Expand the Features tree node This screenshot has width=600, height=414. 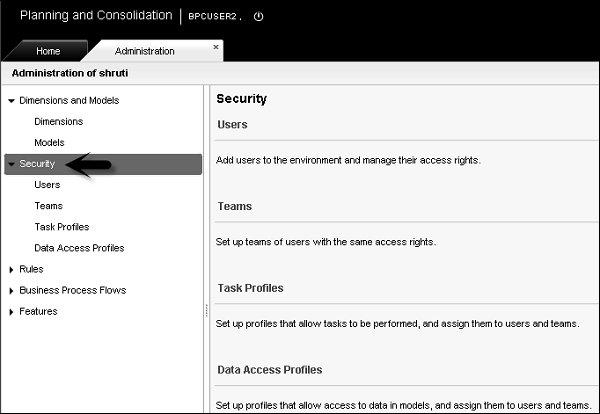pyautogui.click(x=11, y=312)
